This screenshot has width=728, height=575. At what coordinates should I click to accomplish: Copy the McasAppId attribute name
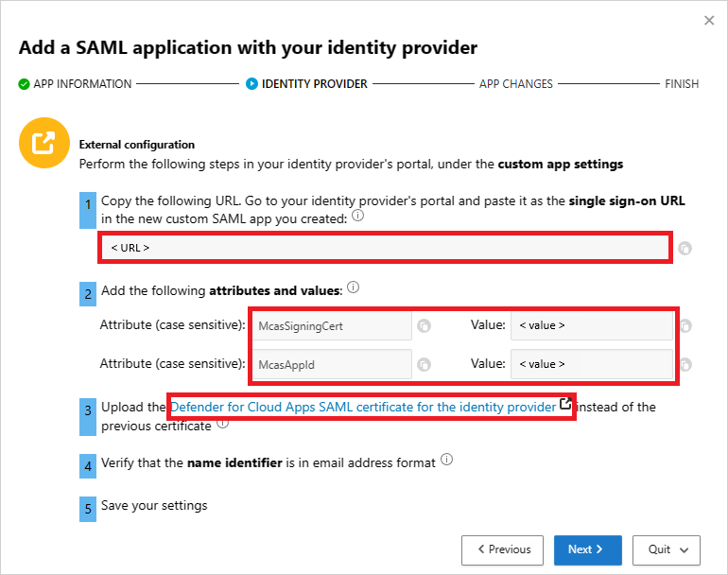tap(425, 364)
